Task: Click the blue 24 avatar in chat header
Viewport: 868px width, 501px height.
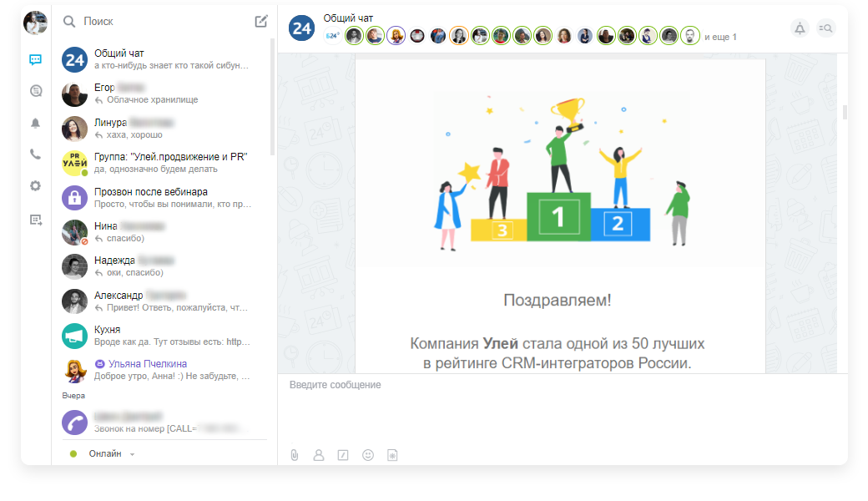Action: [301, 28]
